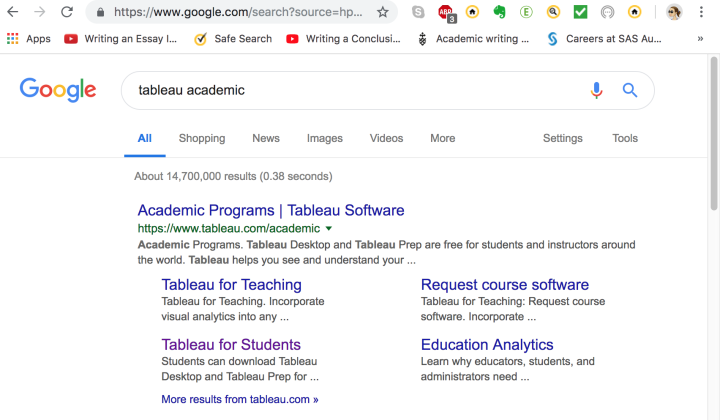Open Academic Programs | Tableau Software result

tap(271, 210)
